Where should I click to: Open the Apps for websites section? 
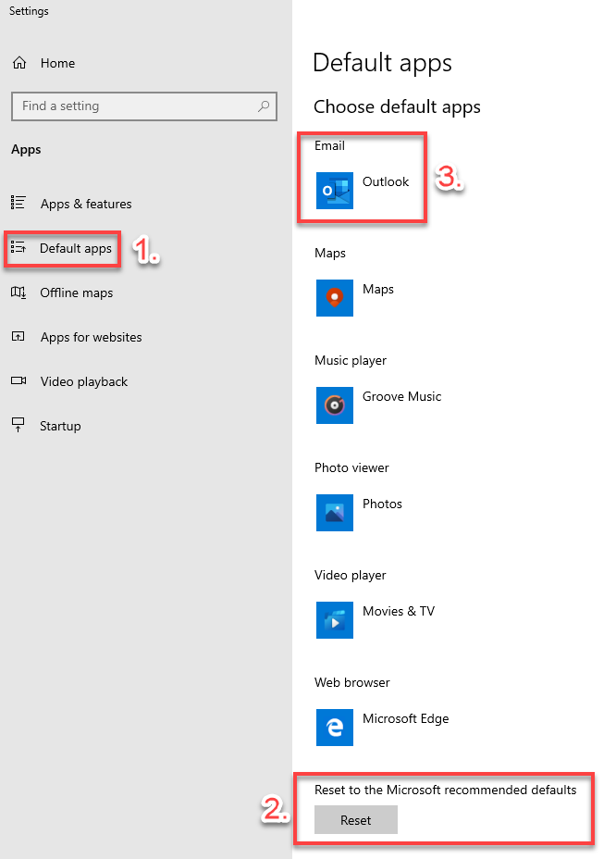91,337
